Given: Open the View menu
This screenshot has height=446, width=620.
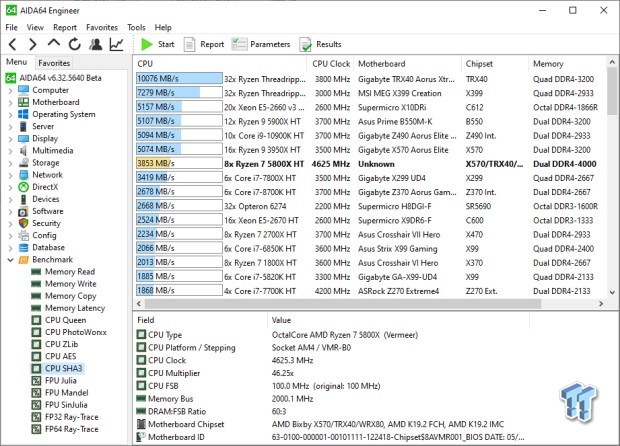Looking at the screenshot, I should (35, 27).
